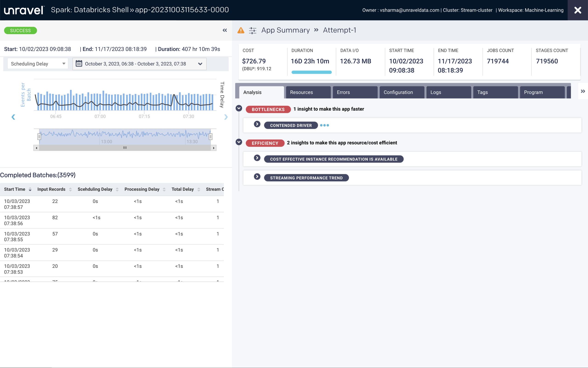This screenshot has height=368, width=588.
Task: Open the date range picker dropdown
Action: (200, 64)
